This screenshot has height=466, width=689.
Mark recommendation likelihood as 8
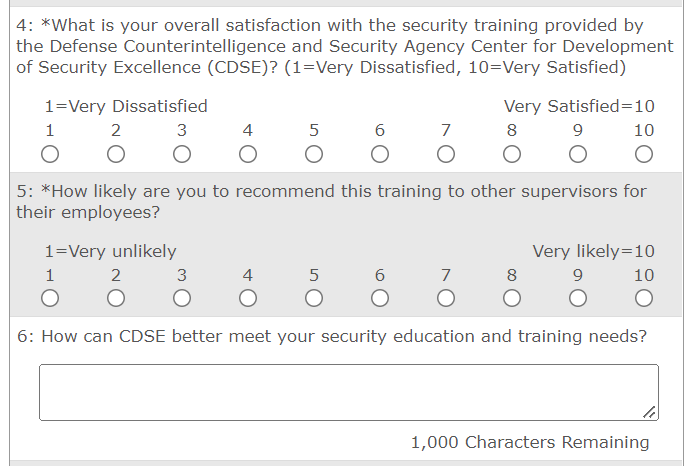[x=512, y=298]
